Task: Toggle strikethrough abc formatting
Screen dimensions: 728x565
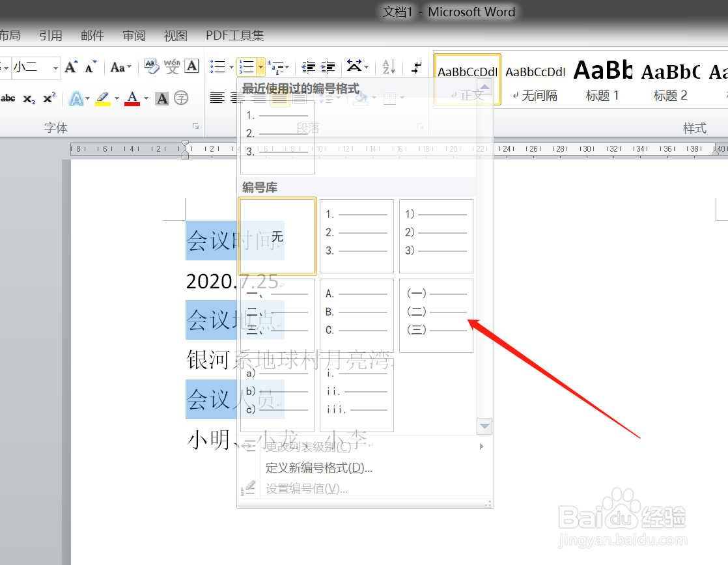Action: point(8,98)
